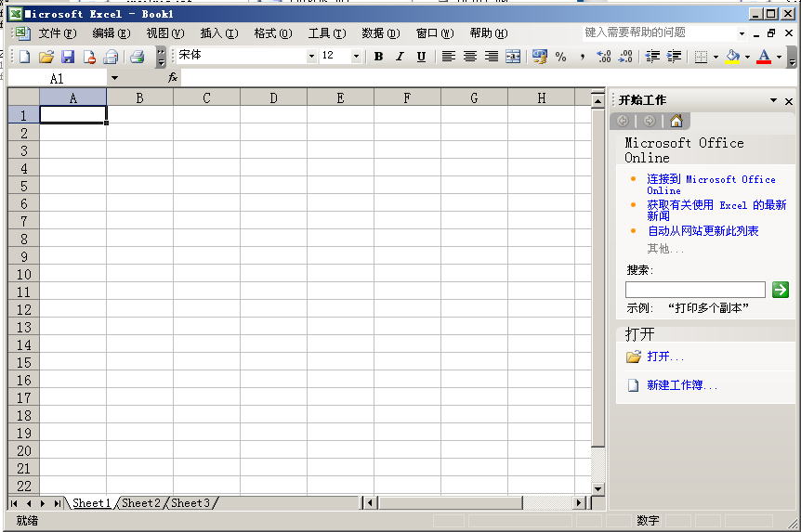
Task: Click the green search Go arrow button
Action: pos(780,290)
